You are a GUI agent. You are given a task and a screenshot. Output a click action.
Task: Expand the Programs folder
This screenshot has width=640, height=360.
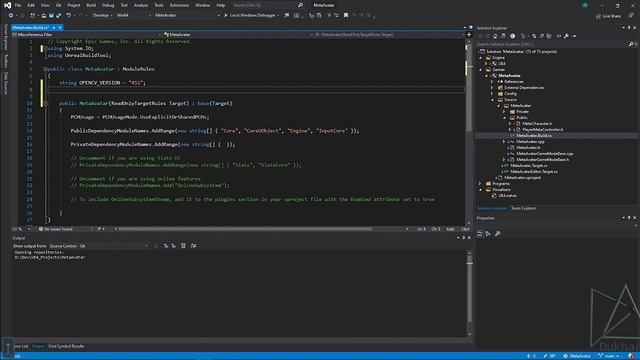(x=481, y=184)
